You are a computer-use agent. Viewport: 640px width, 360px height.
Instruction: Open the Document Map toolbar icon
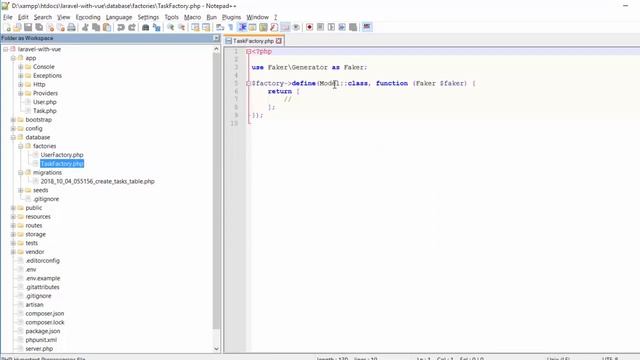point(263,27)
